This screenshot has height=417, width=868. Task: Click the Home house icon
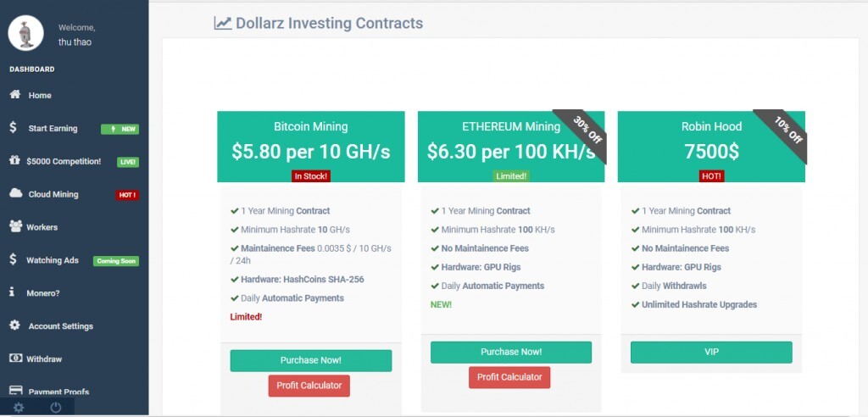(x=14, y=95)
